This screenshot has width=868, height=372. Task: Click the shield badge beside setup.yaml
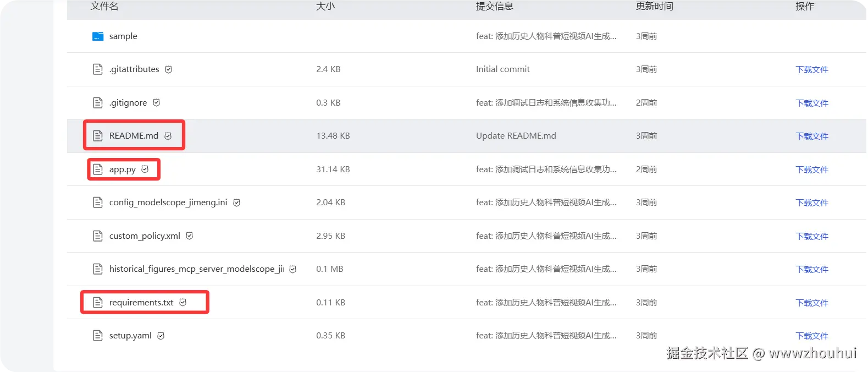161,336
